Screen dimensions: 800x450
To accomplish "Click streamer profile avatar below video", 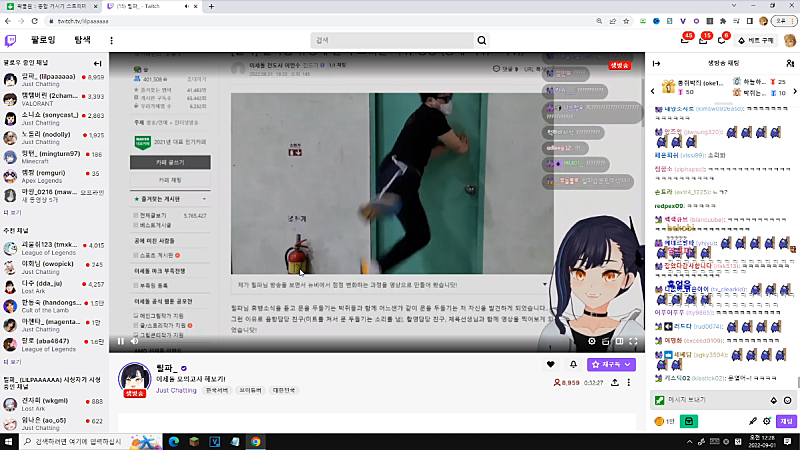I will 135,379.
